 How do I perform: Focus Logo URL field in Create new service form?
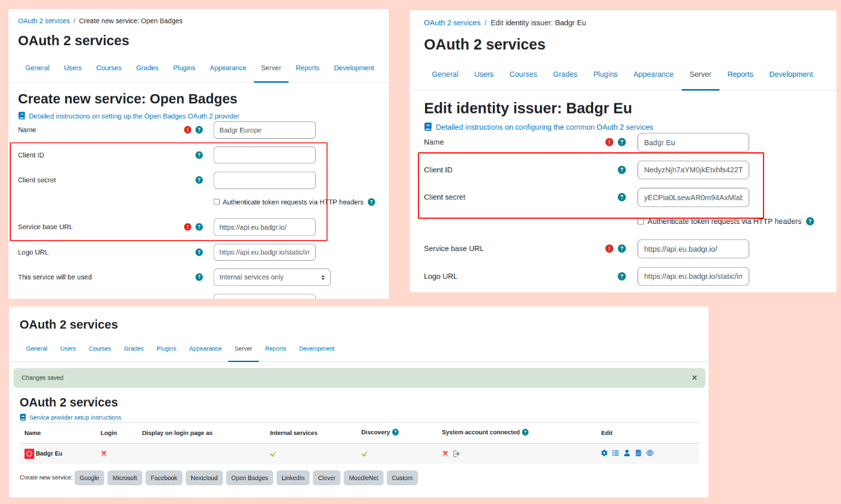[265, 252]
